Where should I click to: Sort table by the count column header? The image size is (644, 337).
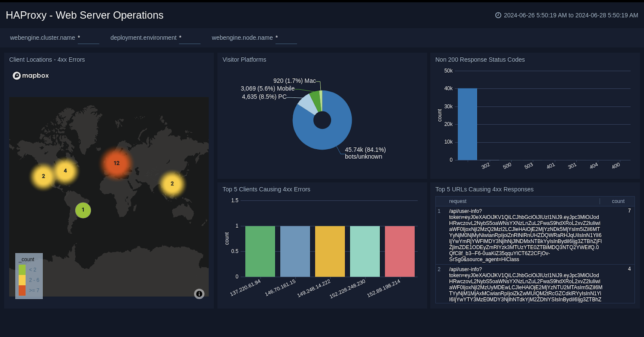(618, 201)
